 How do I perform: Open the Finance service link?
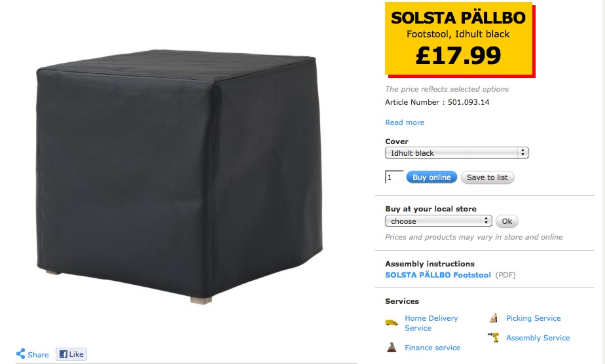pos(432,348)
